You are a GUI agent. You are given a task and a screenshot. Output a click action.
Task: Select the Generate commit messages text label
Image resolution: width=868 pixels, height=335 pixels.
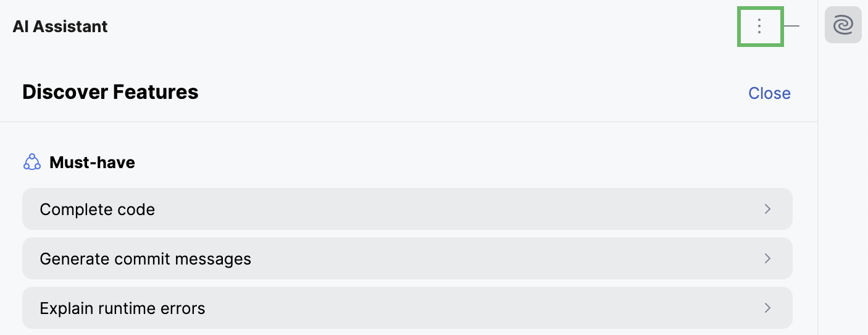(146, 258)
